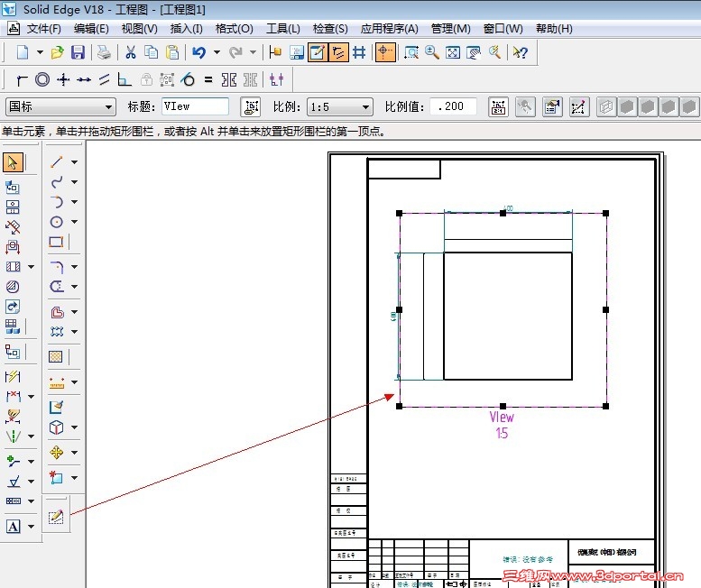The height and width of the screenshot is (588, 701).
Task: Open the 工具(L) menu
Action: point(283,29)
